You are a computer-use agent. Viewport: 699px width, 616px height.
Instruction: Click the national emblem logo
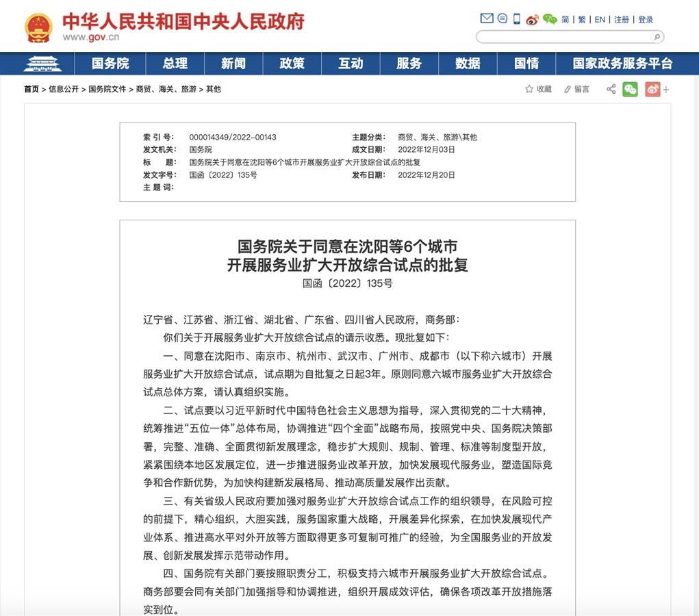(x=38, y=27)
